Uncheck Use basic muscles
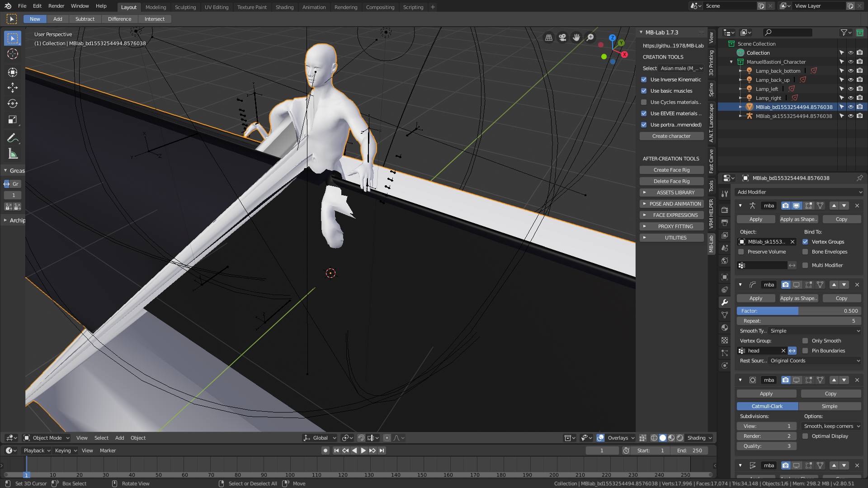This screenshot has width=868, height=488. pos(644,91)
